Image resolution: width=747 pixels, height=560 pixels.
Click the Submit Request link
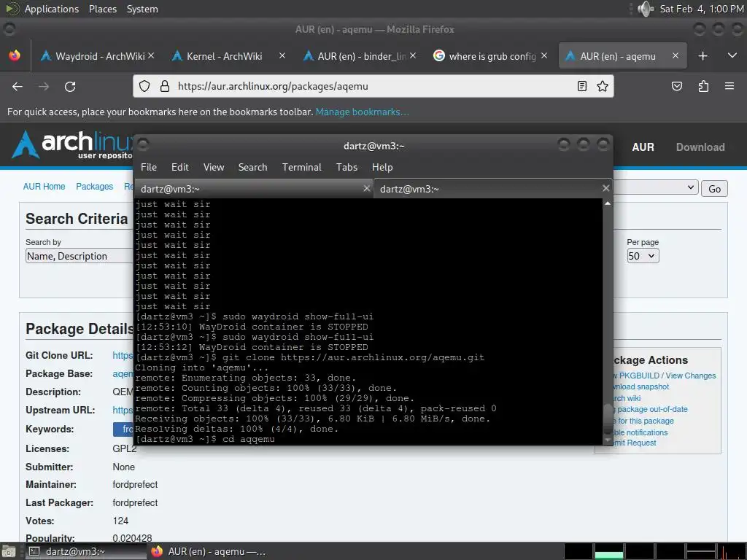(634, 443)
